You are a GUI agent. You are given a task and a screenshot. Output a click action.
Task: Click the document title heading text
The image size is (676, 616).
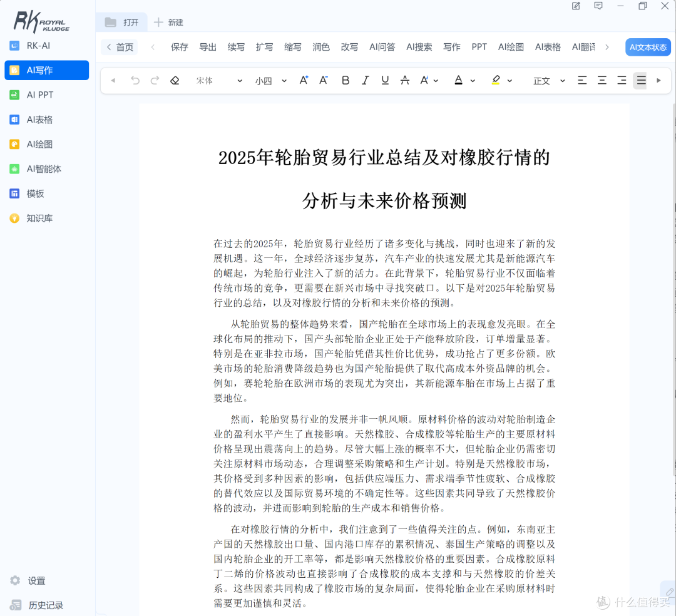(x=384, y=179)
